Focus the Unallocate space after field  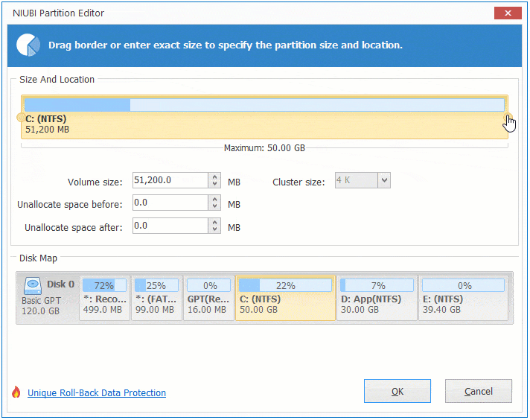pos(170,226)
